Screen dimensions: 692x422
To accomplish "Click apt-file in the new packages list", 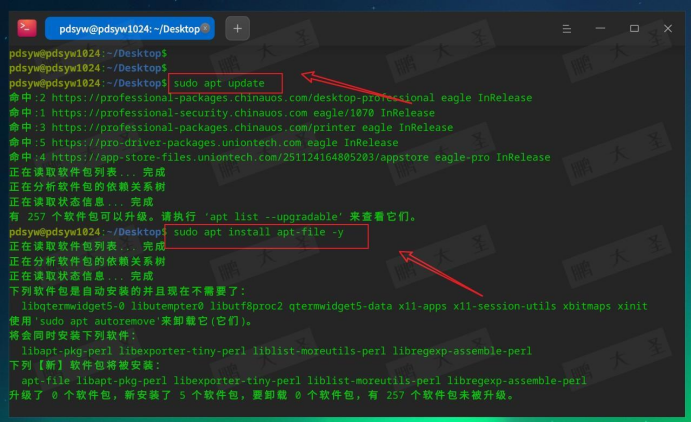I will pos(45,381).
